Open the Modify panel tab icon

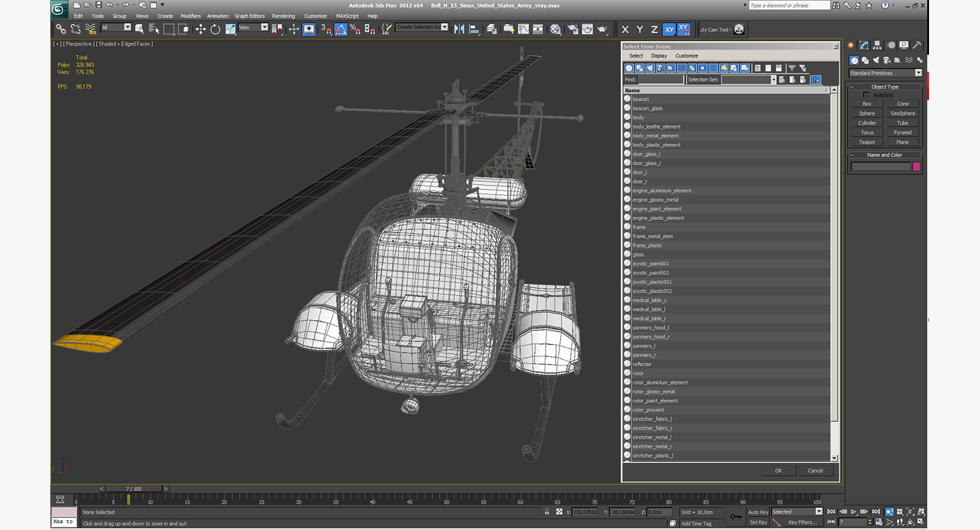pos(864,45)
